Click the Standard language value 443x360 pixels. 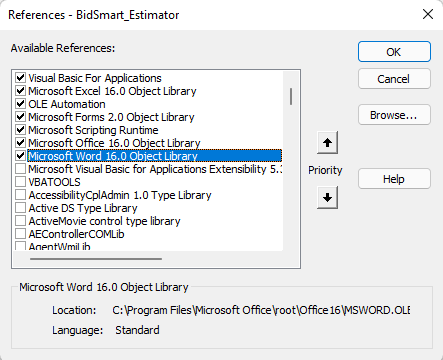[137, 330]
